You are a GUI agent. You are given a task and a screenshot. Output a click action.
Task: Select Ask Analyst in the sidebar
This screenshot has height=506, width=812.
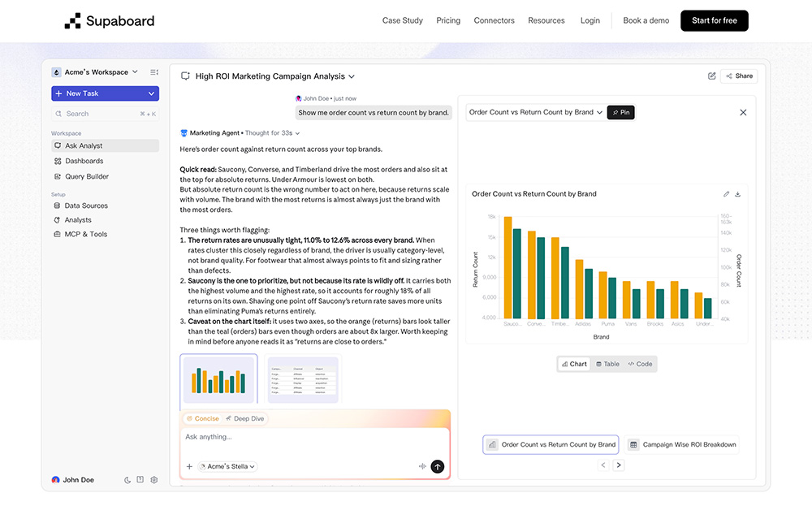tap(105, 145)
